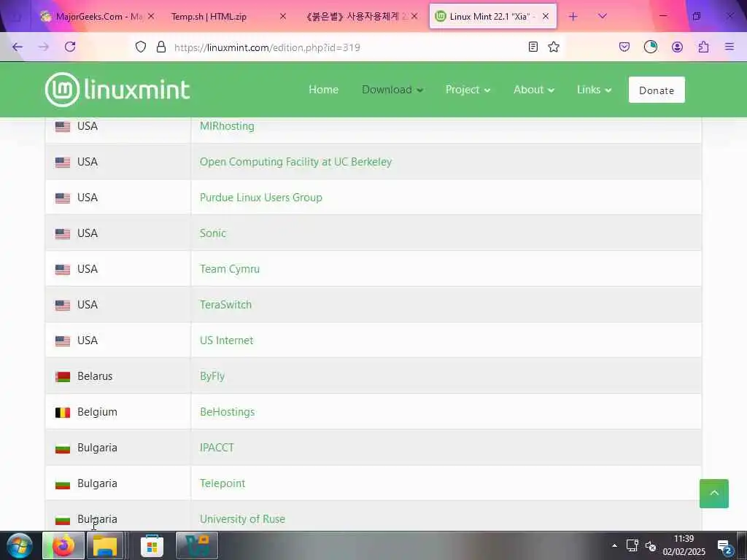747x560 pixels.
Task: Open Team Cymru mirror link
Action: (230, 269)
